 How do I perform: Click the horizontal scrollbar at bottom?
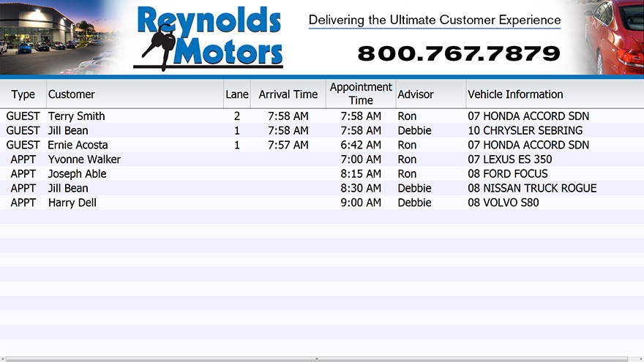(x=317, y=359)
